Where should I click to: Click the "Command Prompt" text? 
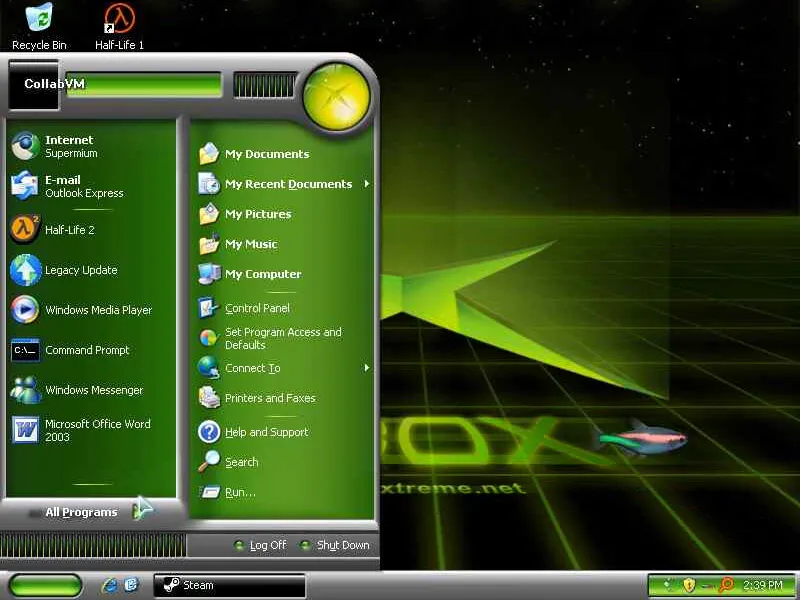coord(87,350)
